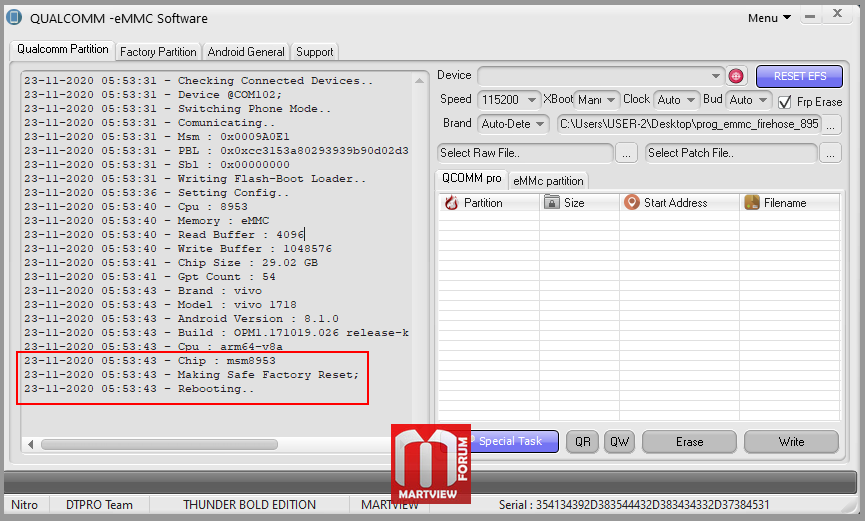
Task: Click the 'Msm : 0x0009A0E1' log line
Action: pyautogui.click(x=157, y=136)
